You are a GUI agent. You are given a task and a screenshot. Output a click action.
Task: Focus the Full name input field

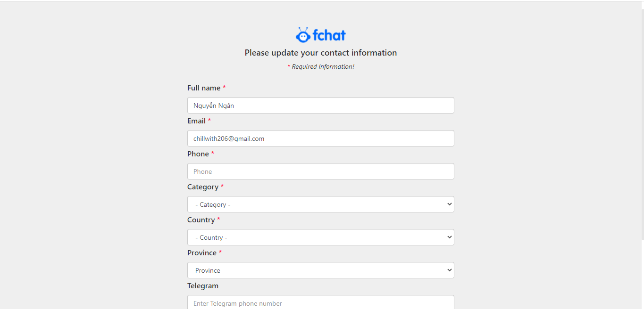pyautogui.click(x=321, y=106)
